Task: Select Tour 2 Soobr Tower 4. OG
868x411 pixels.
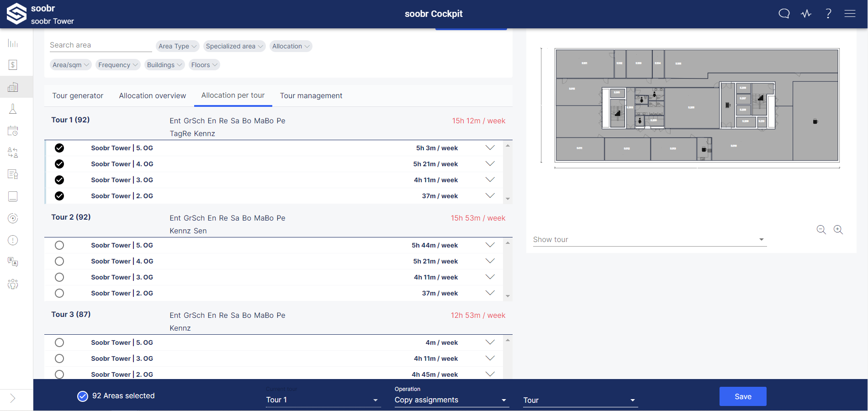Action: [59, 261]
